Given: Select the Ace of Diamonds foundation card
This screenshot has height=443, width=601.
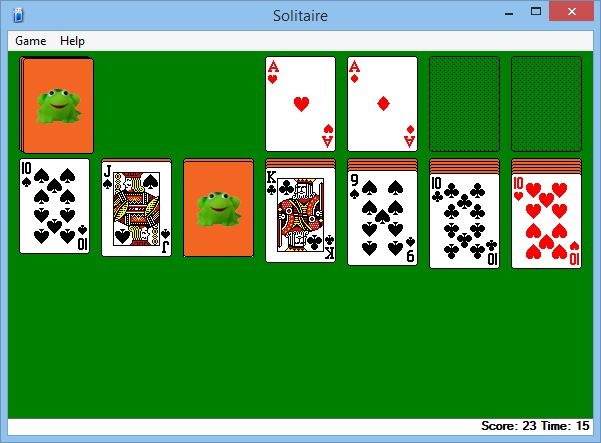Looking at the screenshot, I should point(383,104).
